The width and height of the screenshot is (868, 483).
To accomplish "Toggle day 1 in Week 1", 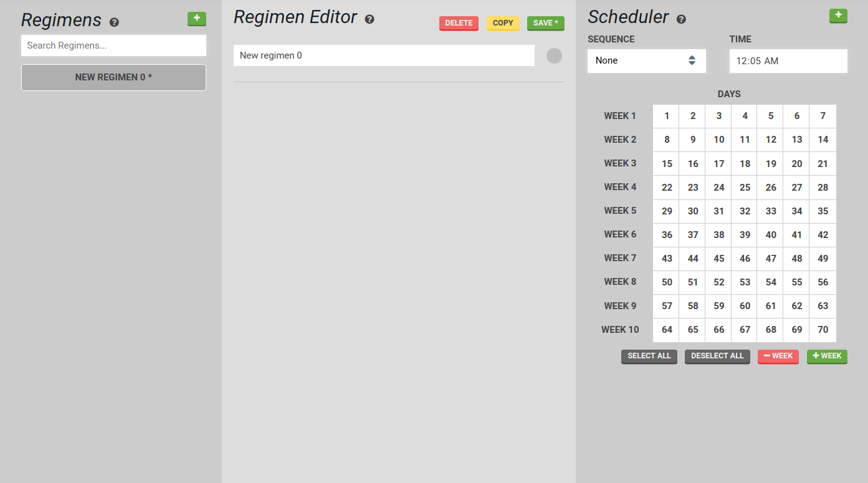I will pos(667,116).
